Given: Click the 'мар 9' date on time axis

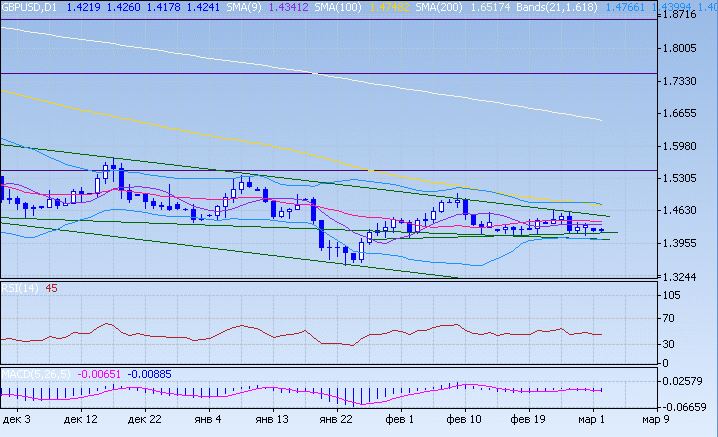Looking at the screenshot, I should point(655,421).
